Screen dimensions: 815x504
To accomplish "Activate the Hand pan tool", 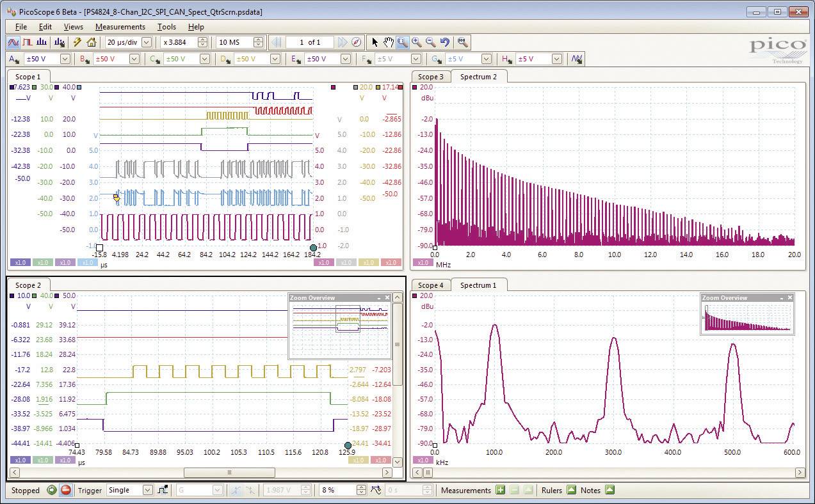I will [389, 42].
